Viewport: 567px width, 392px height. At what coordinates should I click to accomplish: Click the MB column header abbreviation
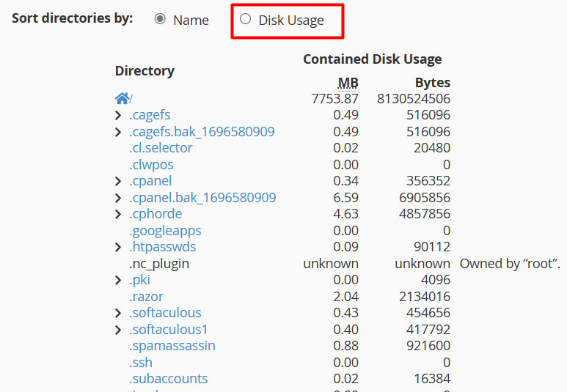point(348,83)
